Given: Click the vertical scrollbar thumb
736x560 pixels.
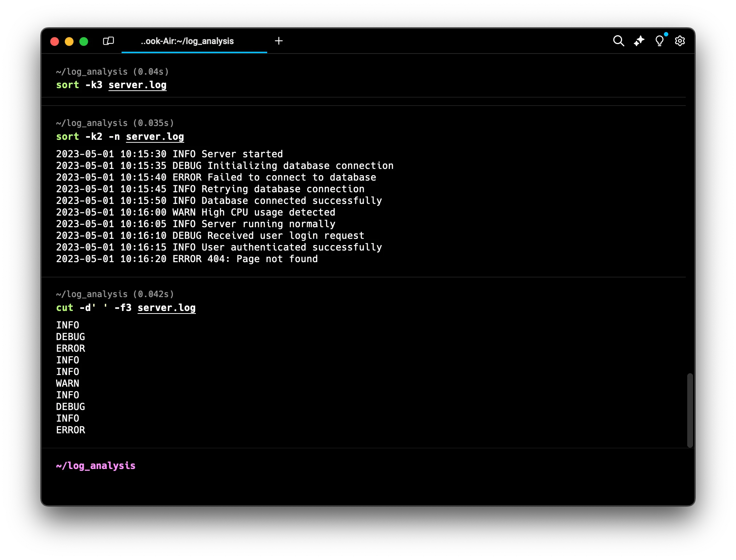Looking at the screenshot, I should click(690, 410).
